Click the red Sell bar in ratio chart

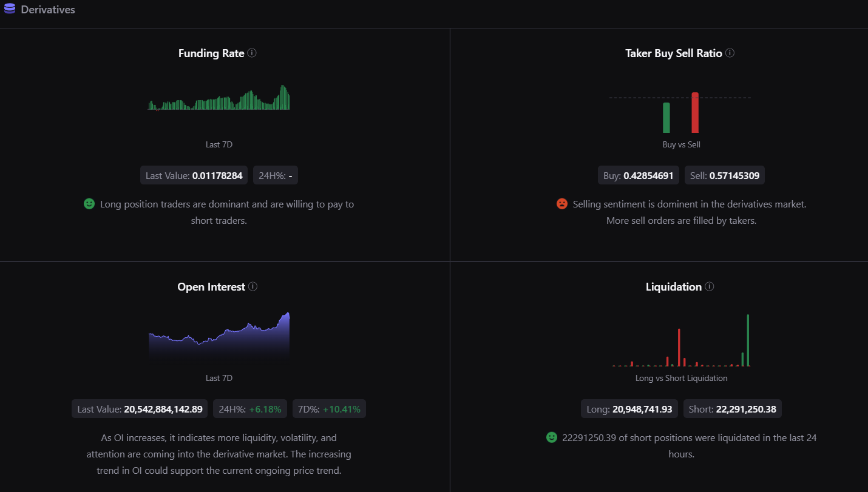[695, 113]
